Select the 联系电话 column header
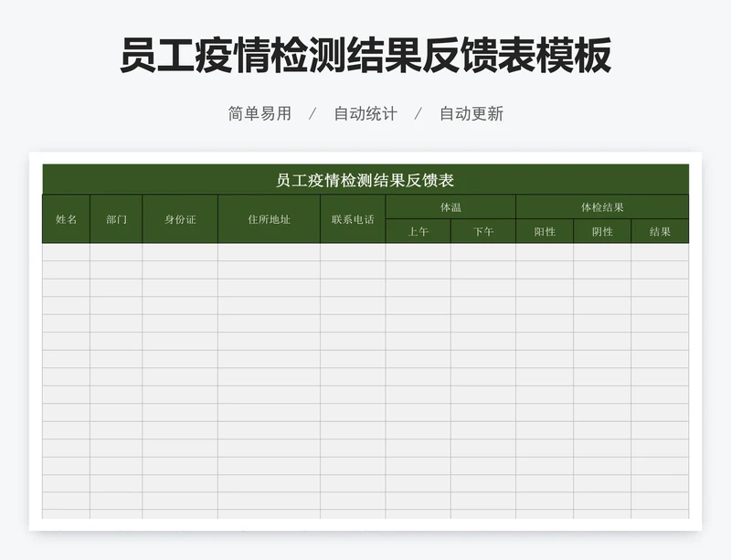The width and height of the screenshot is (731, 560). (x=353, y=219)
